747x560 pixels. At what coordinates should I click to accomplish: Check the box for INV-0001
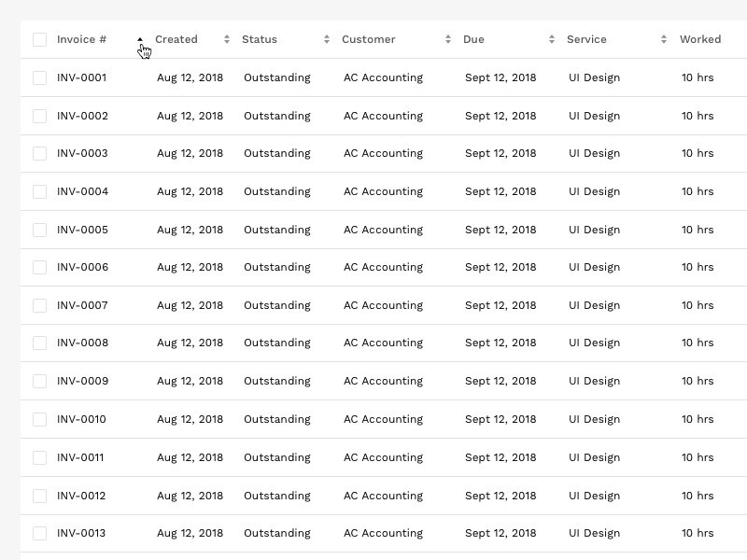pos(39,77)
